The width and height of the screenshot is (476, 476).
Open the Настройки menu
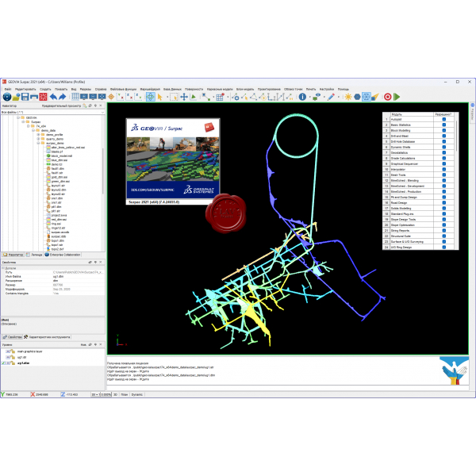click(327, 89)
